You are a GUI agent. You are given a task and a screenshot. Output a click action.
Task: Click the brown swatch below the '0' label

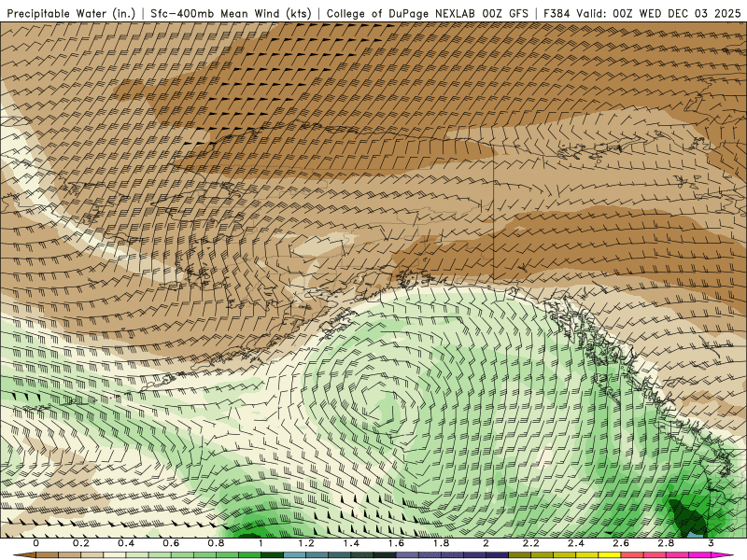(48, 555)
